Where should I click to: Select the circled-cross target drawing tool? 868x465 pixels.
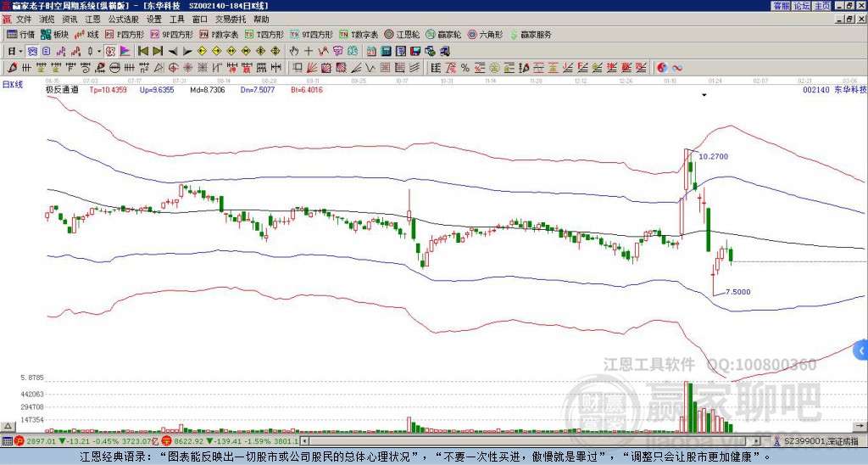(173, 68)
